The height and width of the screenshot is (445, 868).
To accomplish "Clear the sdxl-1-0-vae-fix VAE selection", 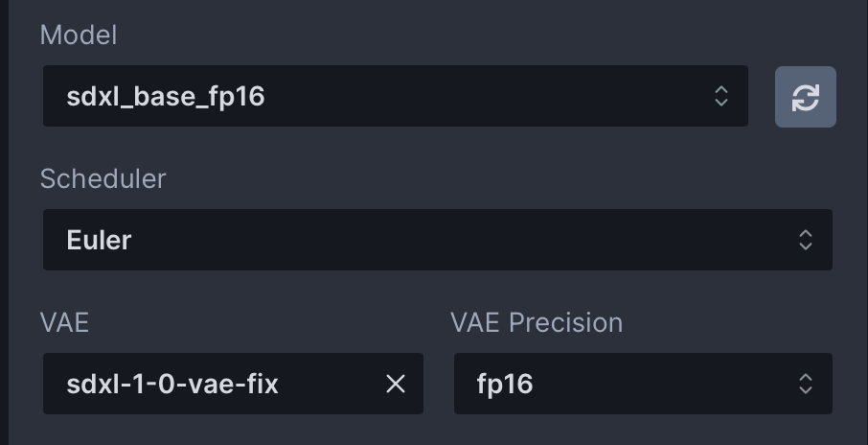I will tap(396, 385).
